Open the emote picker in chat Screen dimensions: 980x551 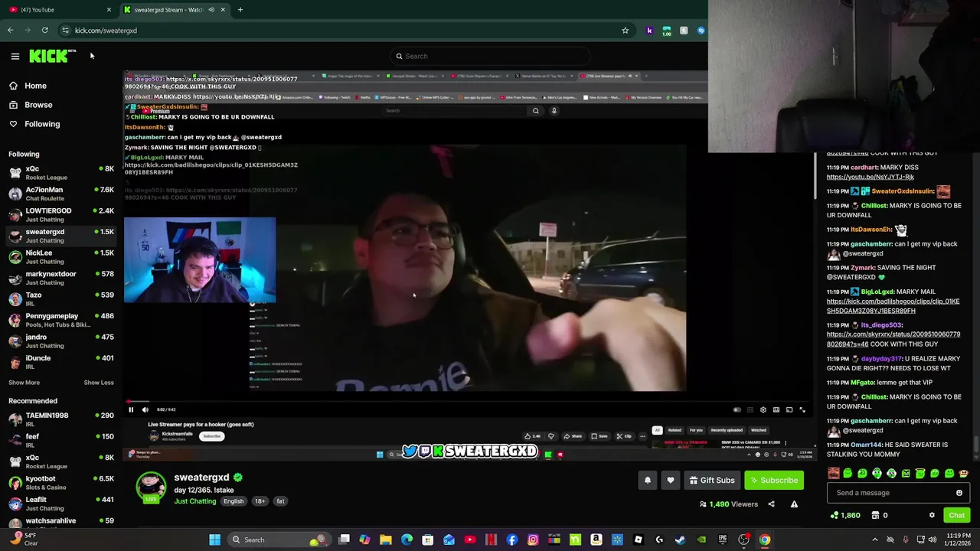tap(959, 493)
